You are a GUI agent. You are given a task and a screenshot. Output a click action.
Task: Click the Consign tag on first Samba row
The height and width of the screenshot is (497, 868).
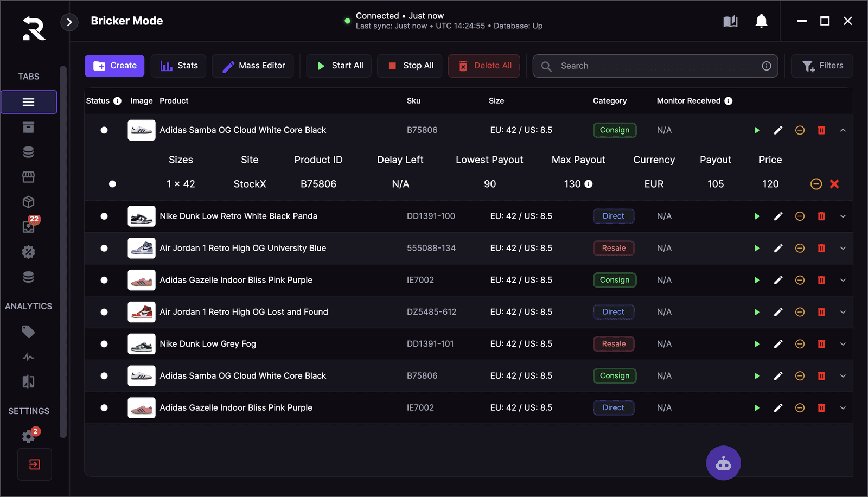point(615,130)
